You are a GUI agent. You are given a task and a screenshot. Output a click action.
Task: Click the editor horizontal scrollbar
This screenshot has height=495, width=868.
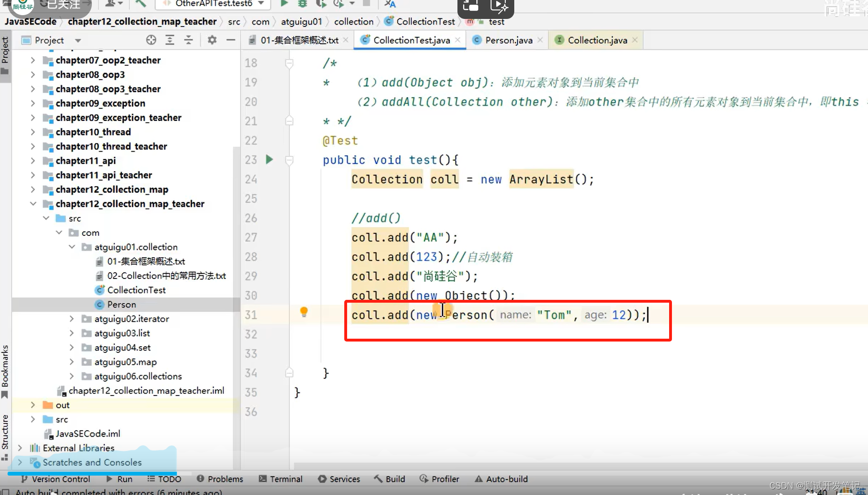pyautogui.click(x=581, y=466)
